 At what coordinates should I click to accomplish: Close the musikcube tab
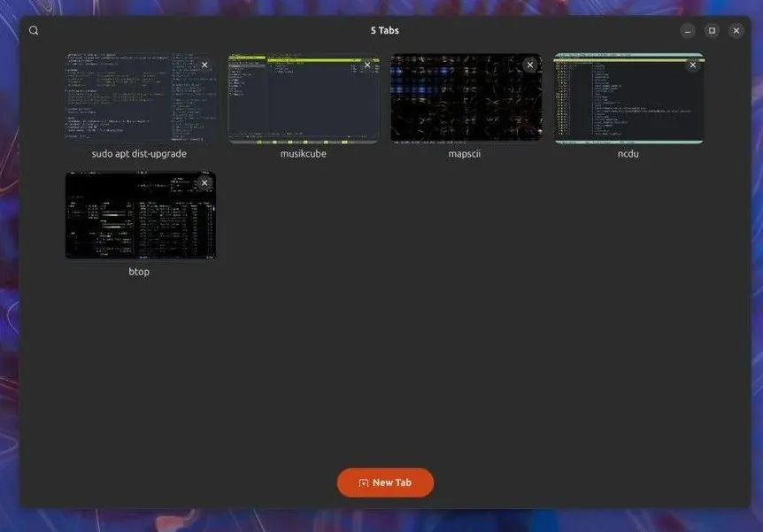tap(367, 65)
